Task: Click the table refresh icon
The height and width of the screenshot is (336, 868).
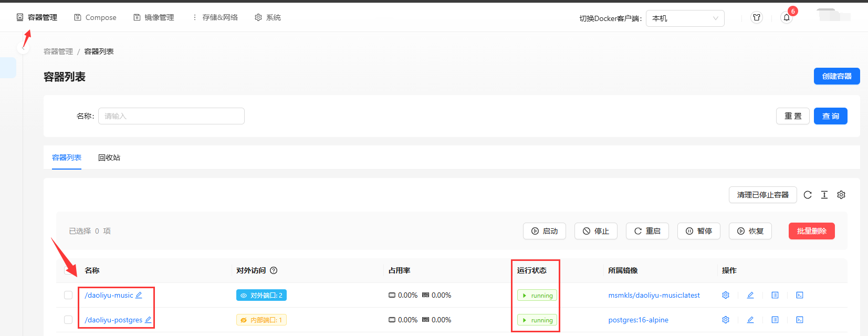Action: 808,195
